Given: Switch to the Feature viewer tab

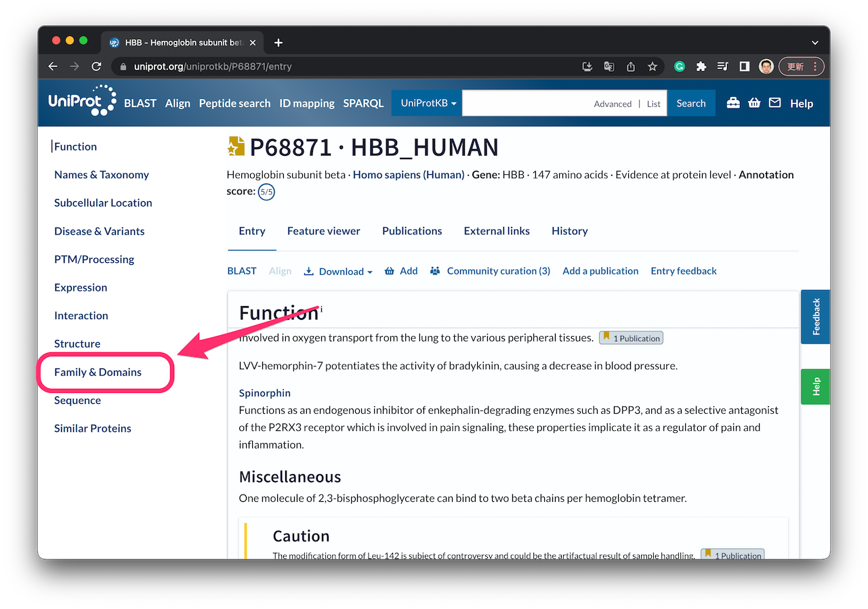Looking at the screenshot, I should pyautogui.click(x=324, y=230).
